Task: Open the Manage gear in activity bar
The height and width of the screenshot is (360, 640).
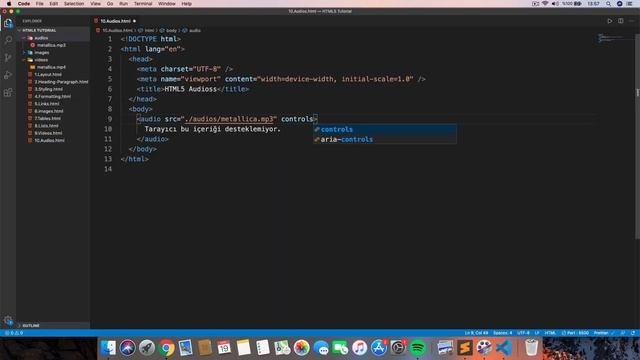Action: 8,320
